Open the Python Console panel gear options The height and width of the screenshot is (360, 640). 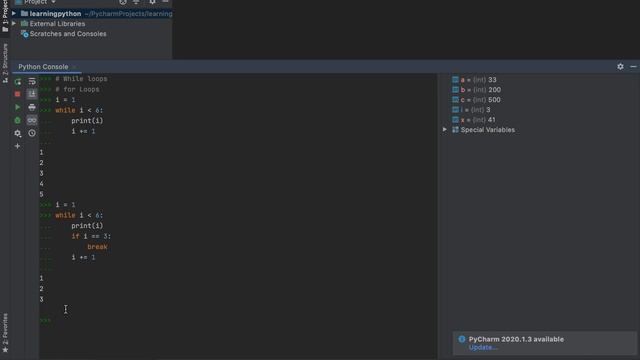click(620, 67)
